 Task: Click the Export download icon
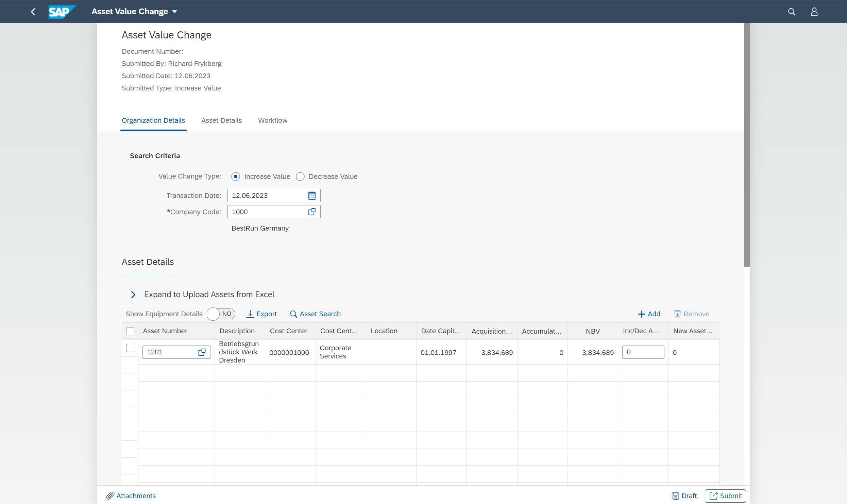(x=250, y=314)
